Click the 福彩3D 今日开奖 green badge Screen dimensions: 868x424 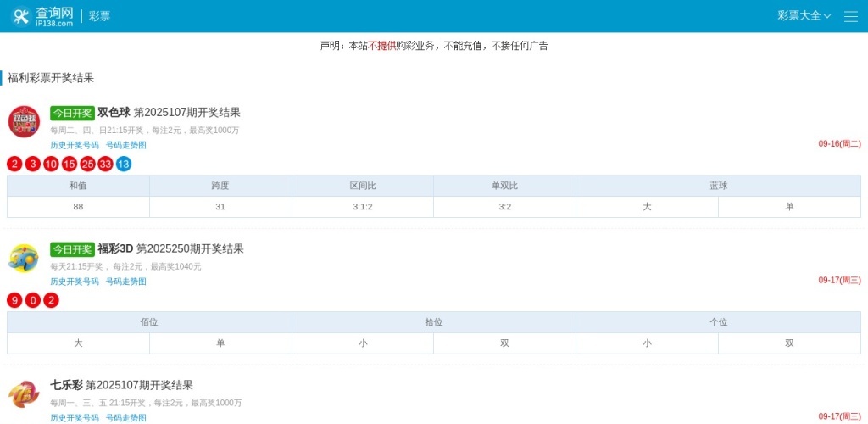pyautogui.click(x=72, y=249)
